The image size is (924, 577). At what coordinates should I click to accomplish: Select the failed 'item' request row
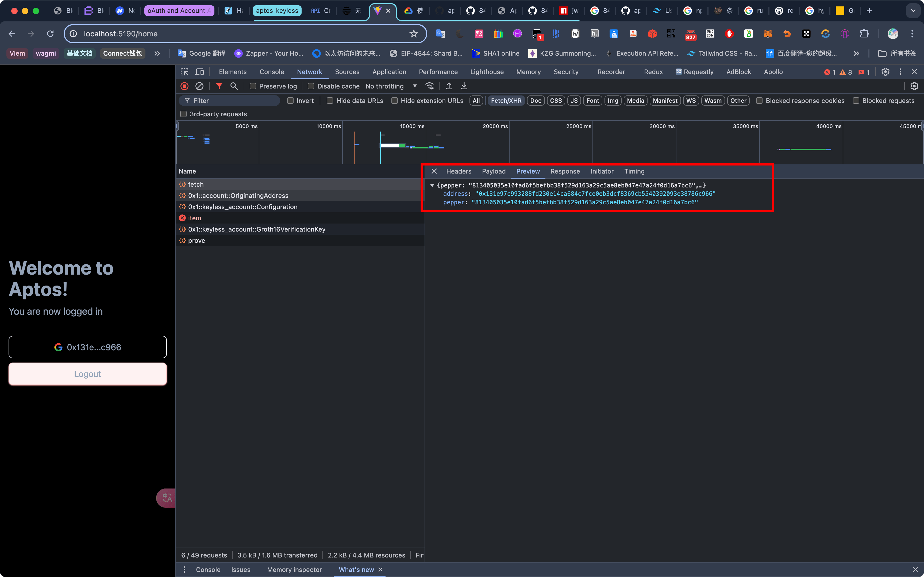[x=300, y=218]
